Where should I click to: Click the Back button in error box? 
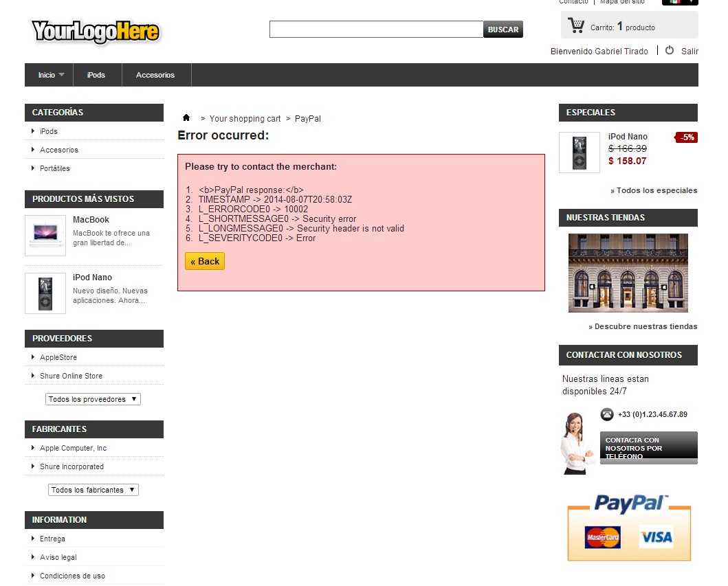tap(205, 261)
